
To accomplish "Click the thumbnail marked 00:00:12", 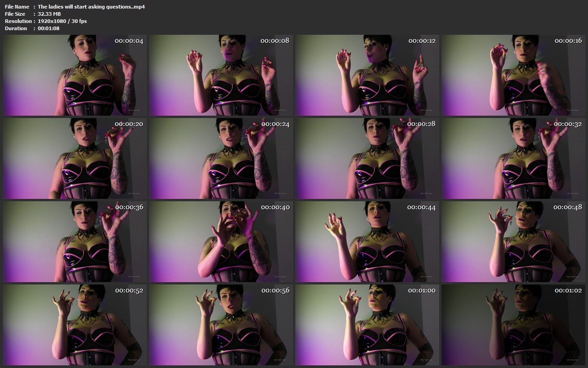I will (367, 75).
